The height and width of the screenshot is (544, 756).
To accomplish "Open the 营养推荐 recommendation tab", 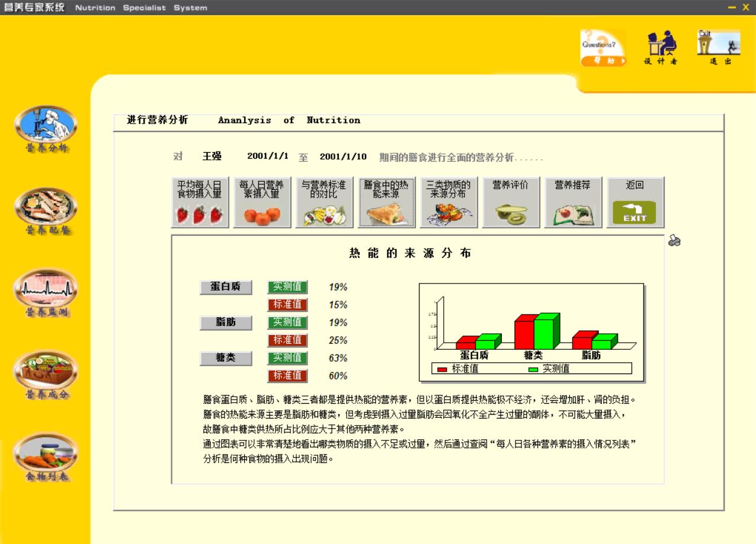I will click(x=573, y=202).
